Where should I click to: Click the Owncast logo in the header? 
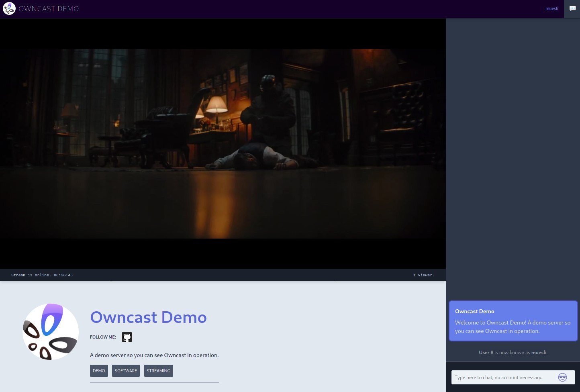tap(9, 8)
